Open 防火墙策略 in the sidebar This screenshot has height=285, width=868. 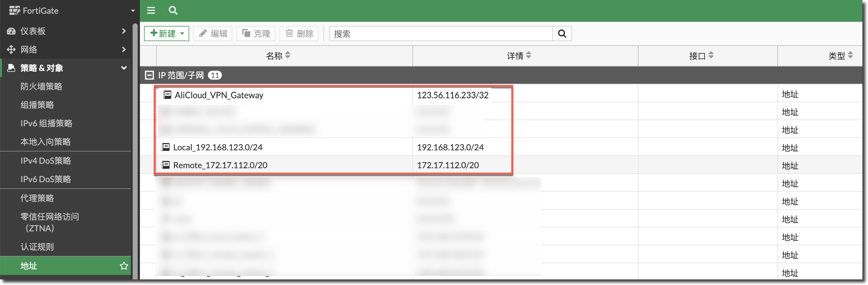(41, 86)
